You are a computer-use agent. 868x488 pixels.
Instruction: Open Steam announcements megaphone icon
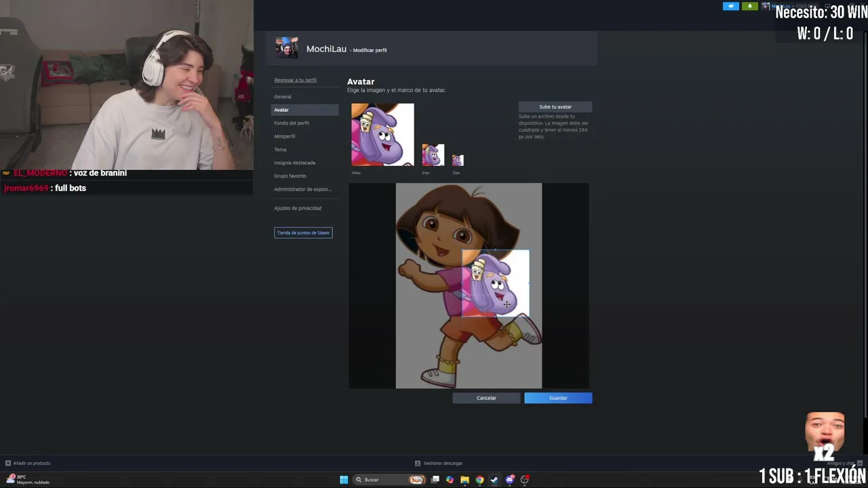point(731,6)
